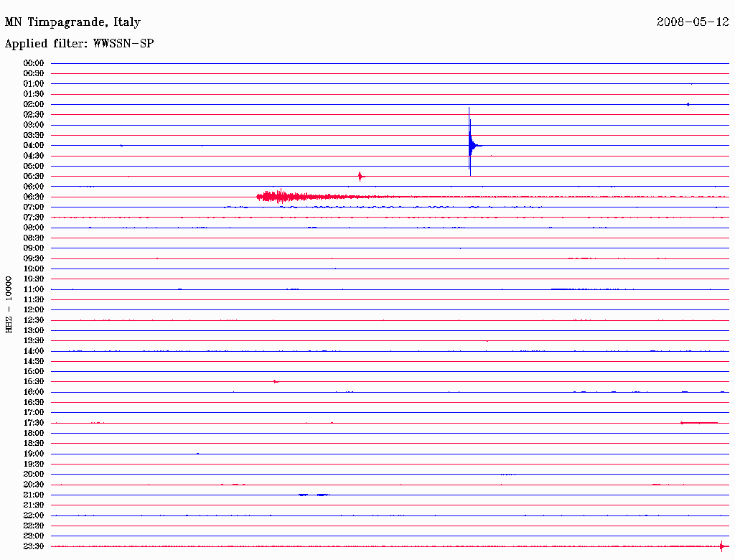Click the red spike at the end of 23:30 trace
The height and width of the screenshot is (560, 735).
pos(722,546)
